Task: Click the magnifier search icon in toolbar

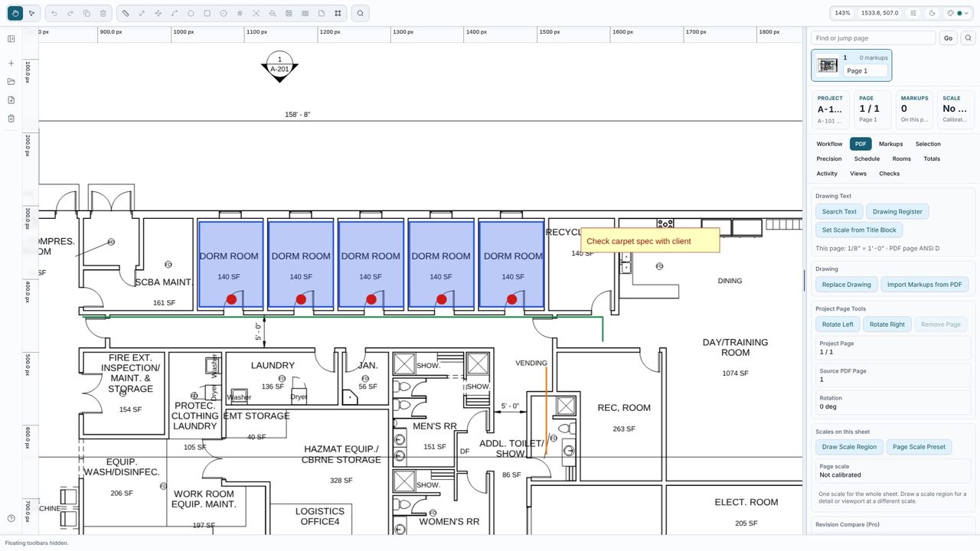Action: pyautogui.click(x=360, y=13)
